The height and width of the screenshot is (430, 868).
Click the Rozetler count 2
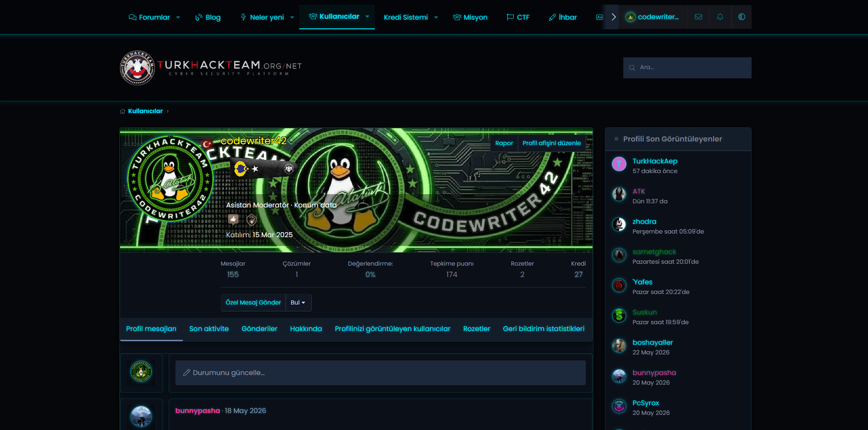[x=522, y=275]
